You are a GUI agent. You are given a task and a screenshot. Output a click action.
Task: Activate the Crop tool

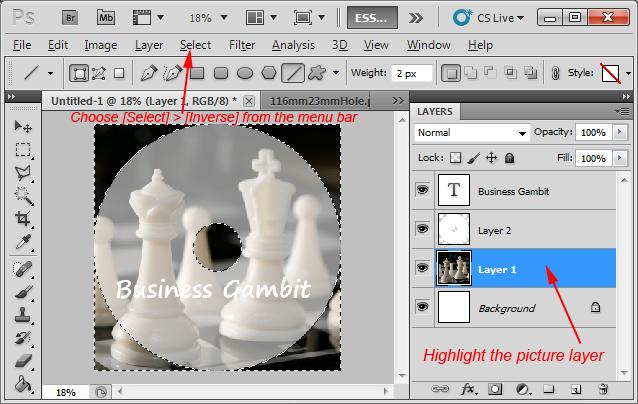[23, 220]
